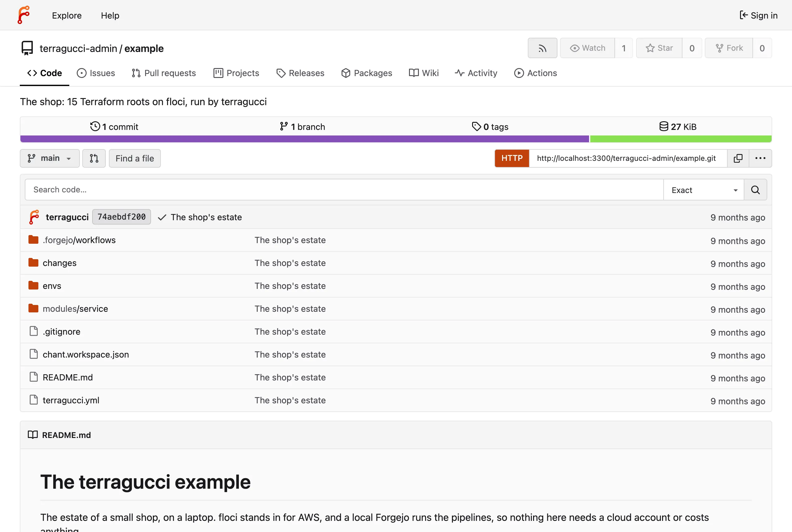Open the Activity tab

click(476, 73)
